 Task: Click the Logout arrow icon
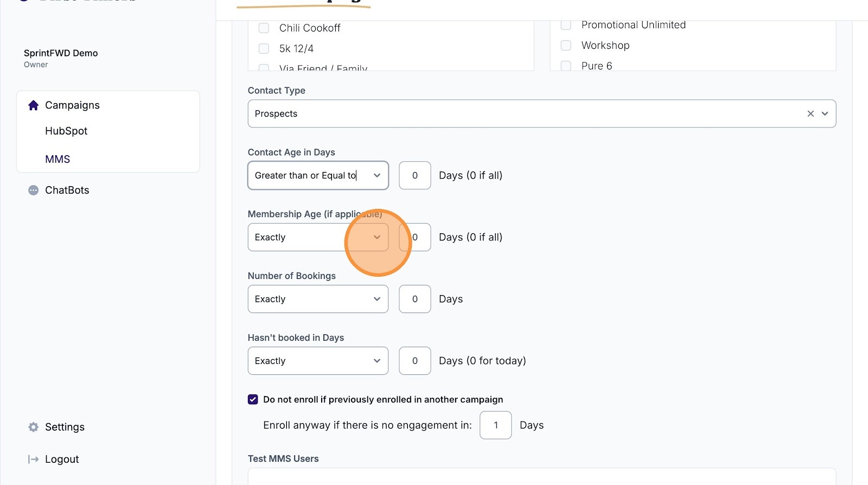33,460
